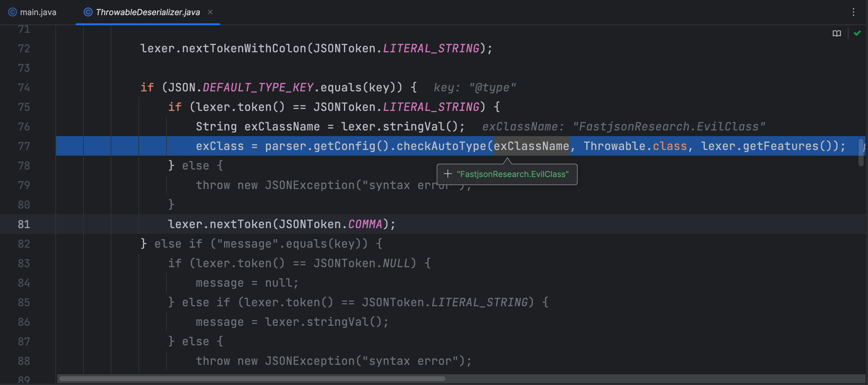Viewport: 868px width, 385px height.
Task: Click the ThrowableDeserializer.java class file icon
Action: (88, 12)
